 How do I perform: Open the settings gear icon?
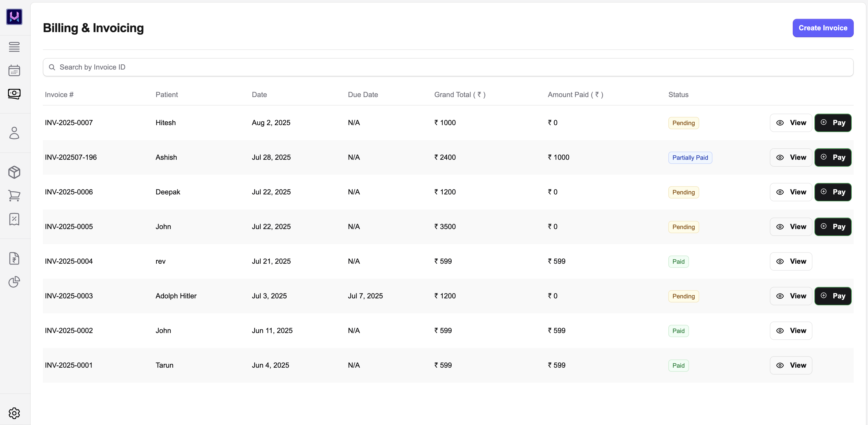[x=14, y=413]
